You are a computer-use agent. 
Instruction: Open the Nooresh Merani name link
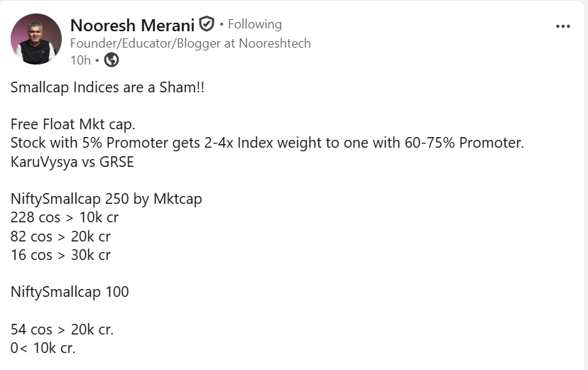pyautogui.click(x=132, y=25)
